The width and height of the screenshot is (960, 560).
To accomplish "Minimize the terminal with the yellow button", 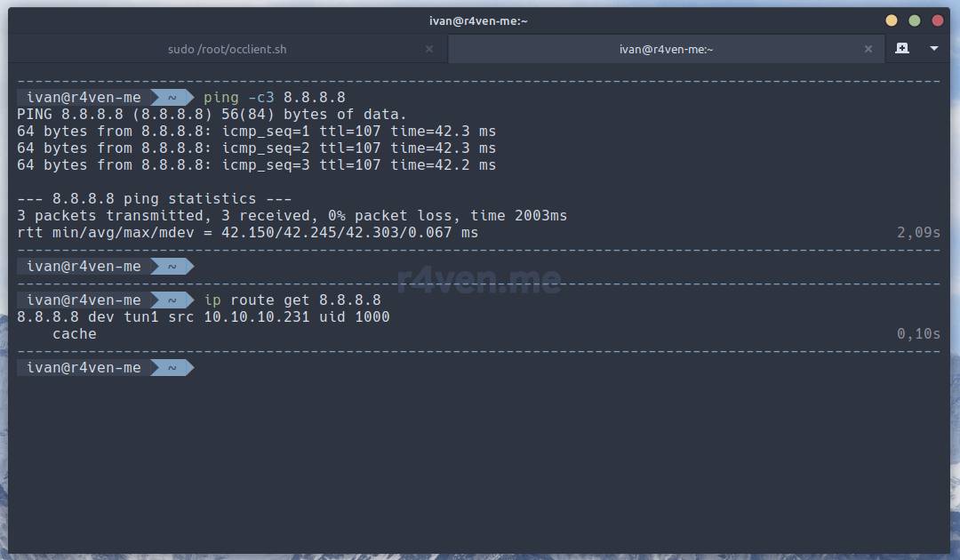I will pyautogui.click(x=892, y=20).
